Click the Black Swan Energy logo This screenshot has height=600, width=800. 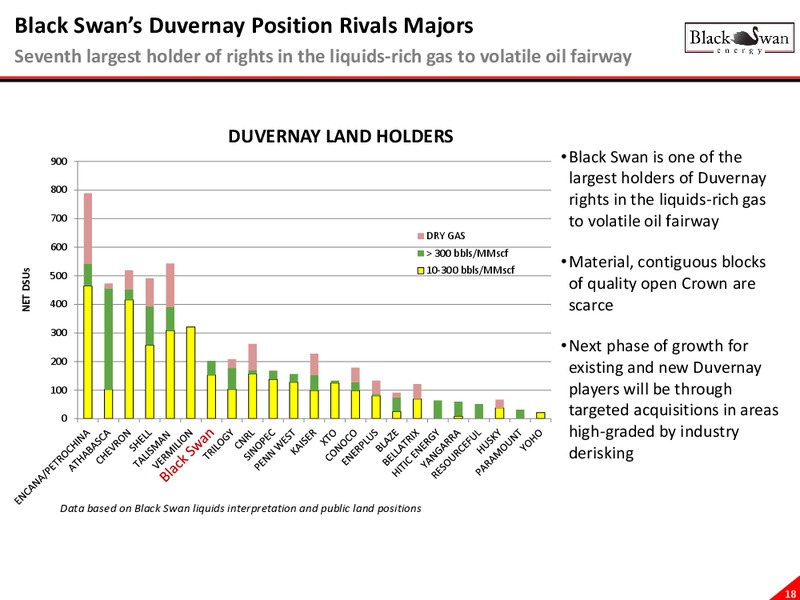[x=739, y=38]
